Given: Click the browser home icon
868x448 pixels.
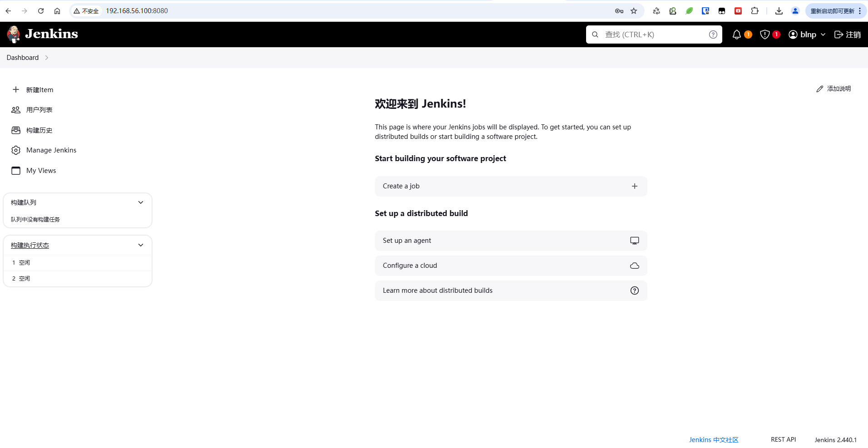Looking at the screenshot, I should click(x=57, y=11).
